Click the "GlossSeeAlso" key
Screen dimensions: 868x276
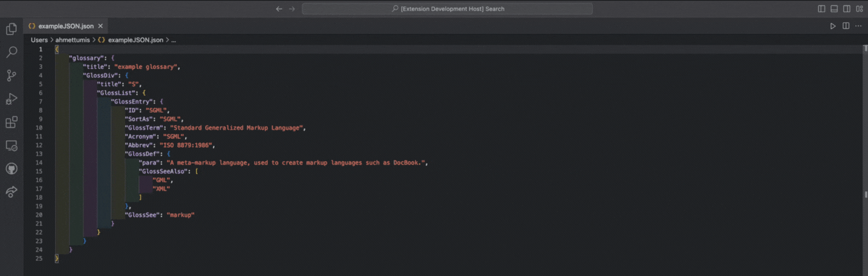click(164, 172)
